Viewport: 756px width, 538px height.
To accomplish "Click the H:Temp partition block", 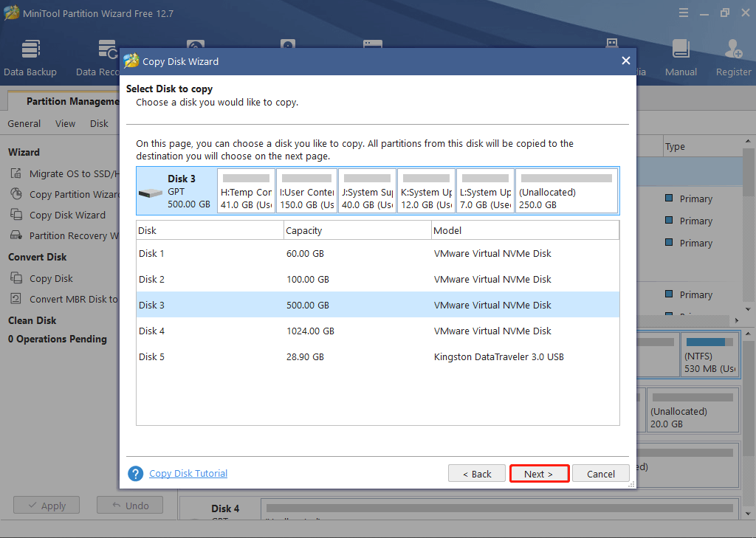I will tap(247, 191).
